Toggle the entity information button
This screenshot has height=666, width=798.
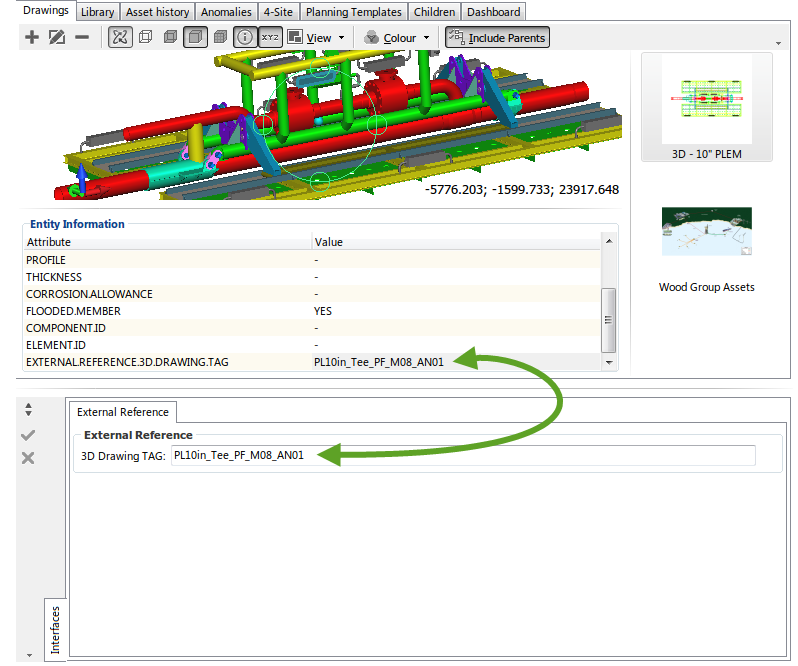point(245,37)
